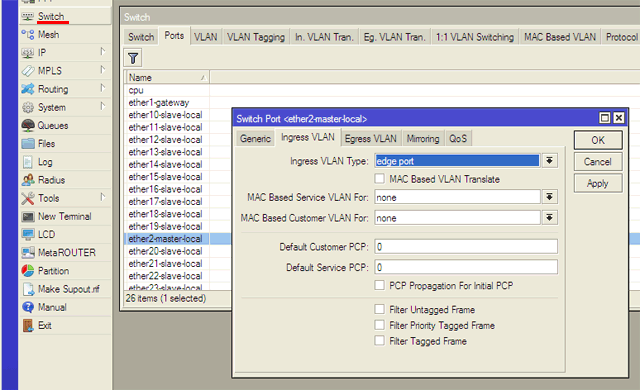
Task: Click MAC Based Customer VLAN For field
Action: tap(457, 218)
